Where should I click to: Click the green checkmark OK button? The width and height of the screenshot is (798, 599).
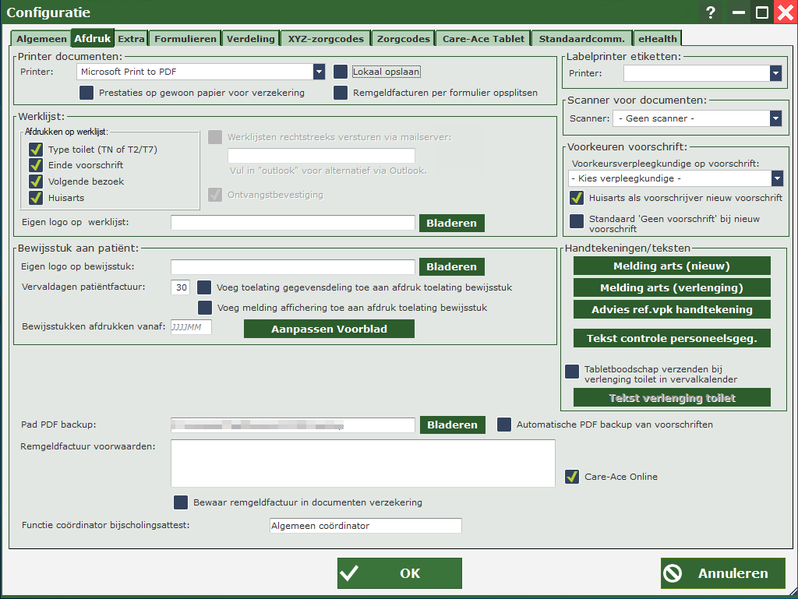point(399,573)
